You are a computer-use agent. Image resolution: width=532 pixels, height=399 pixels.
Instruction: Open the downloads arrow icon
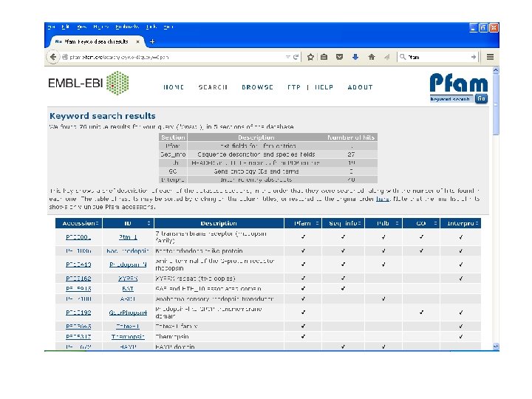point(355,57)
